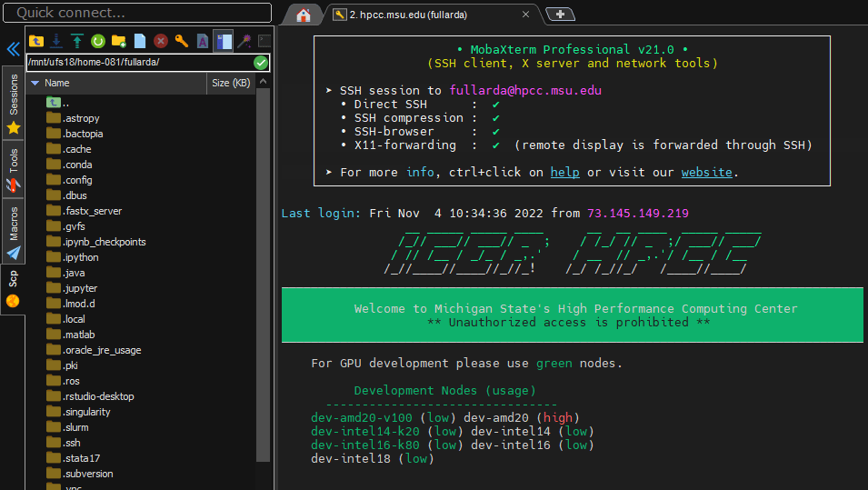The image size is (868, 490).
Task: Click the Quick connect search field
Action: click(x=137, y=13)
